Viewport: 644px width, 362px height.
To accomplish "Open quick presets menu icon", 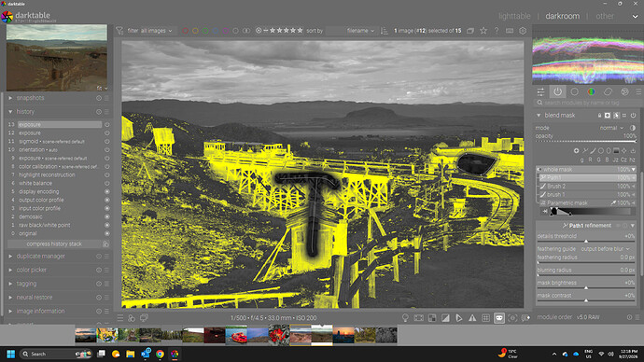I will [119, 317].
